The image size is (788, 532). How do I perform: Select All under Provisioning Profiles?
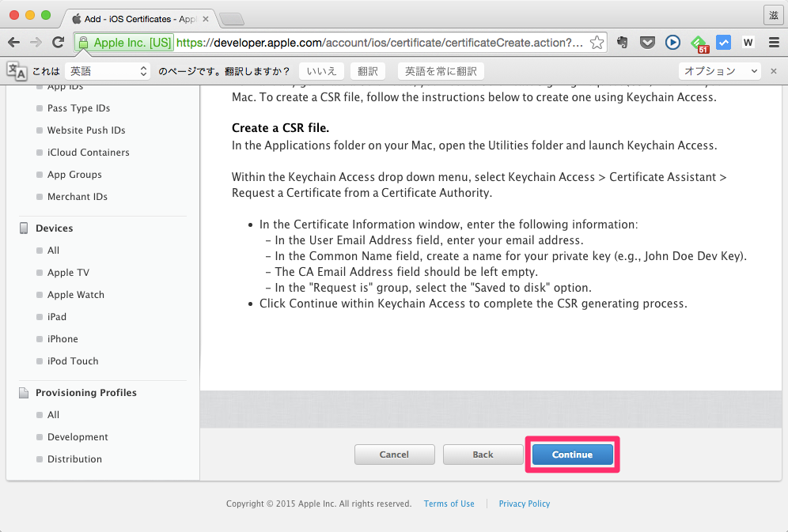click(x=53, y=414)
